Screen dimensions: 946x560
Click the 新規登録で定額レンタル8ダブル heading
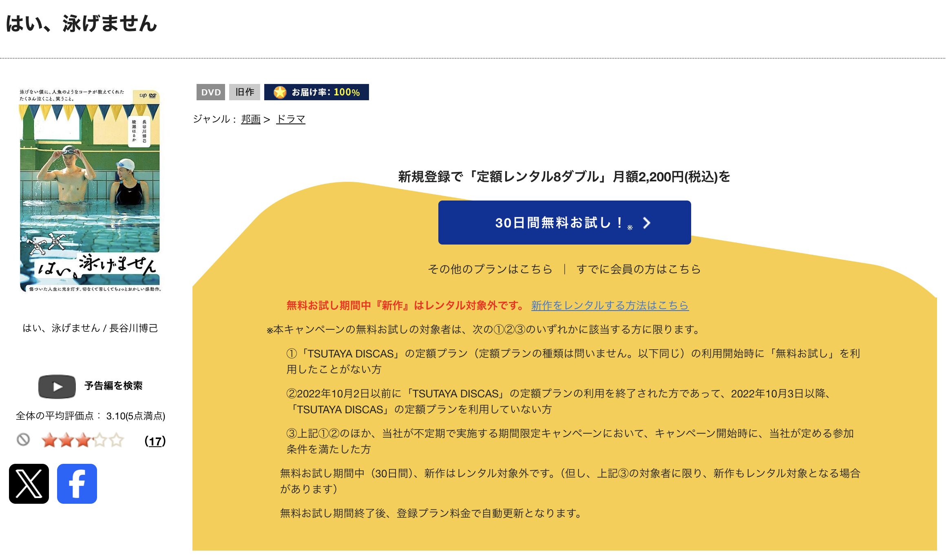coord(564,176)
